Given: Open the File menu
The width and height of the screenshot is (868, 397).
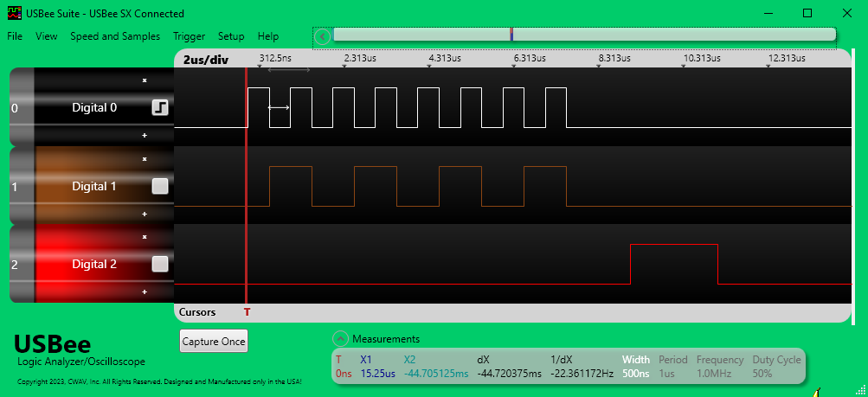Looking at the screenshot, I should tap(15, 36).
